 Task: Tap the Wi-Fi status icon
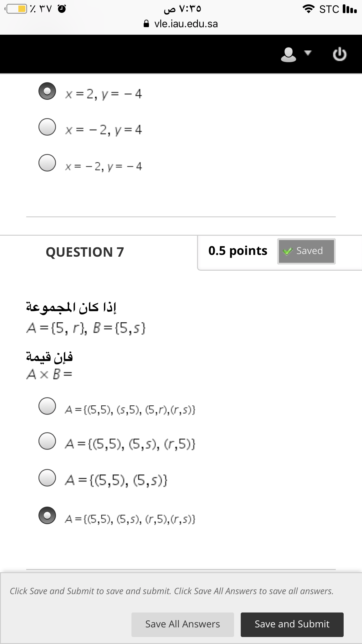309,9
